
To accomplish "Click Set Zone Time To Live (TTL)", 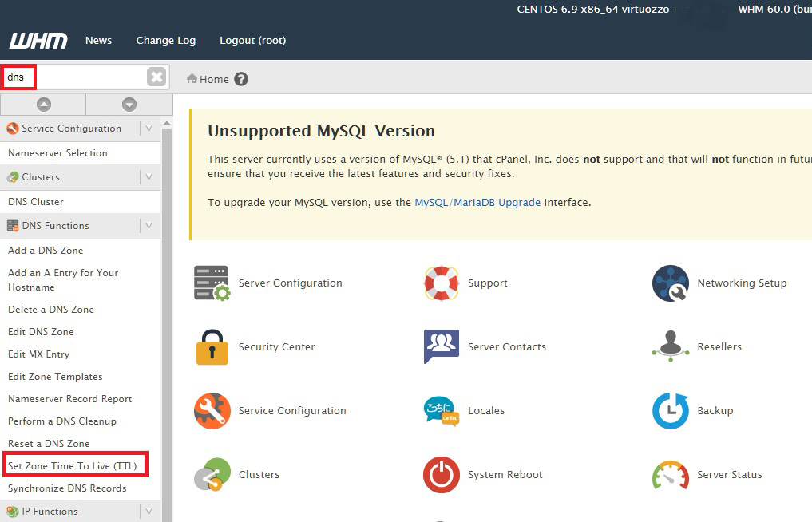I will (x=73, y=465).
